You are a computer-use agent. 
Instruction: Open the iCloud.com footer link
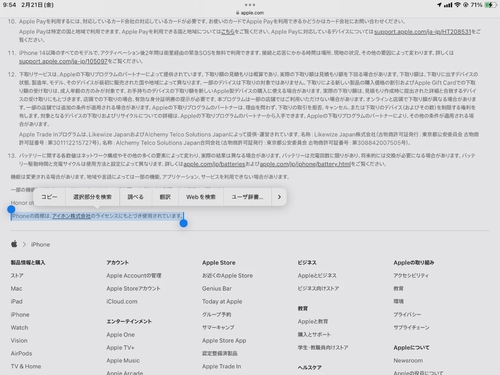pos(122,302)
